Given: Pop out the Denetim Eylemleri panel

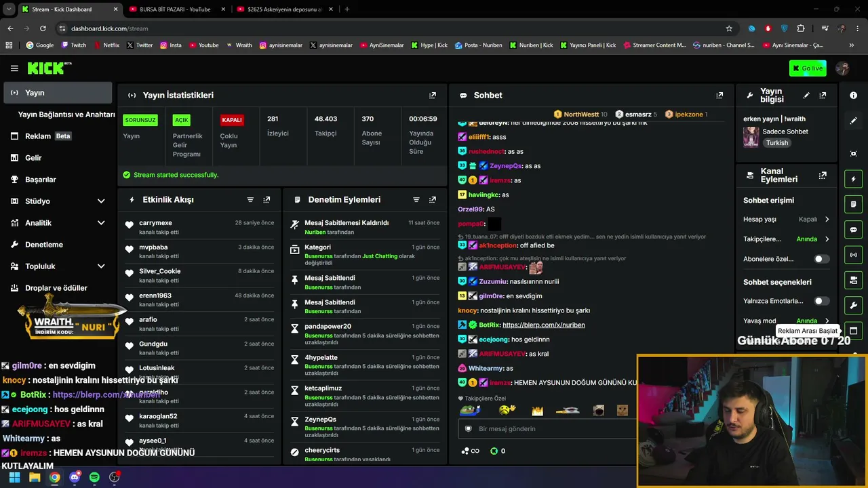Looking at the screenshot, I should [433, 200].
